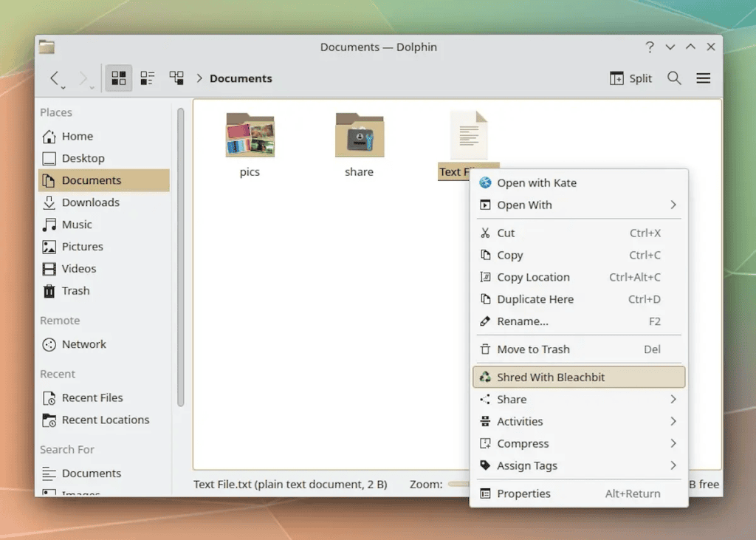Switch to the details tree view mode
756x540 pixels.
click(176, 78)
